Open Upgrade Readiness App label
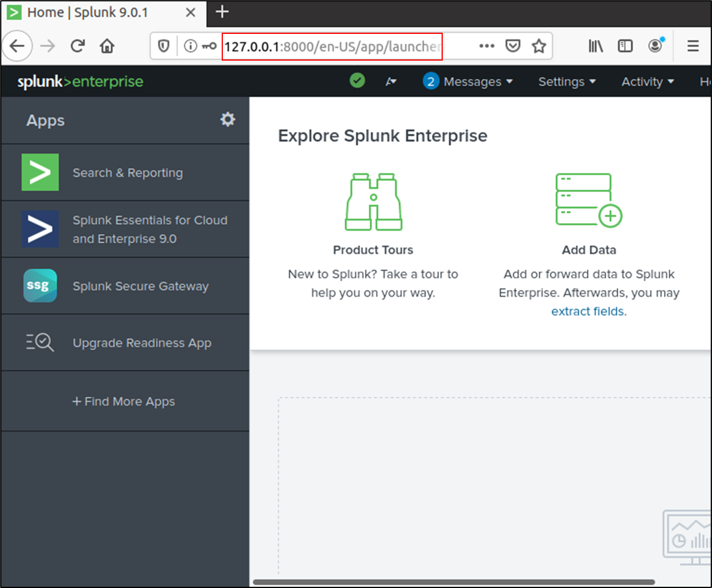Screen dimensions: 712x588 click(142, 343)
